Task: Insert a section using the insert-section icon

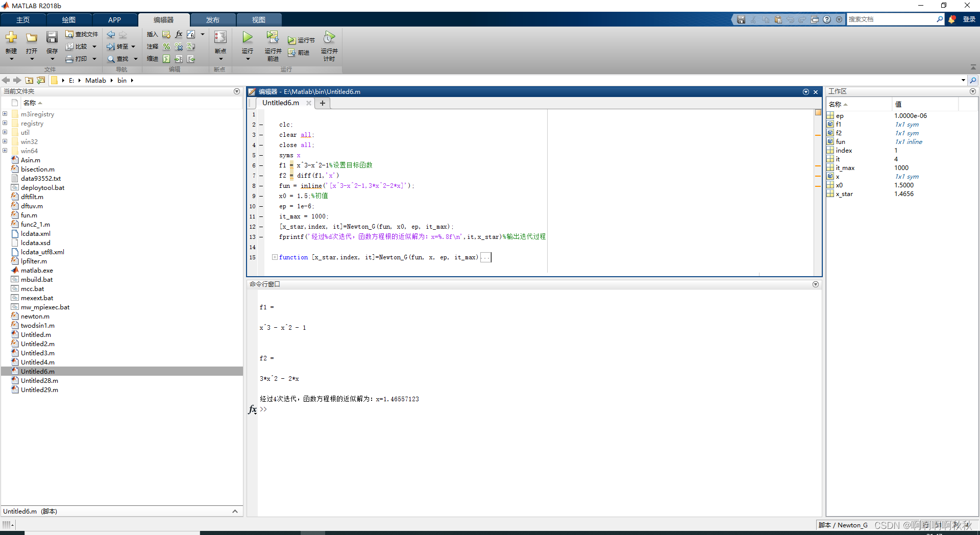Action: pyautogui.click(x=166, y=34)
